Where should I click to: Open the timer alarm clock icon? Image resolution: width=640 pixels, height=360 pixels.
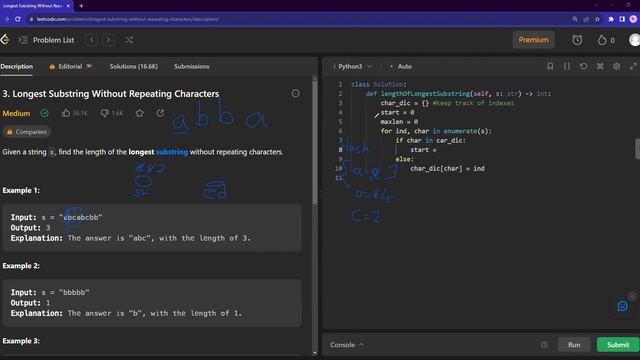tap(577, 40)
